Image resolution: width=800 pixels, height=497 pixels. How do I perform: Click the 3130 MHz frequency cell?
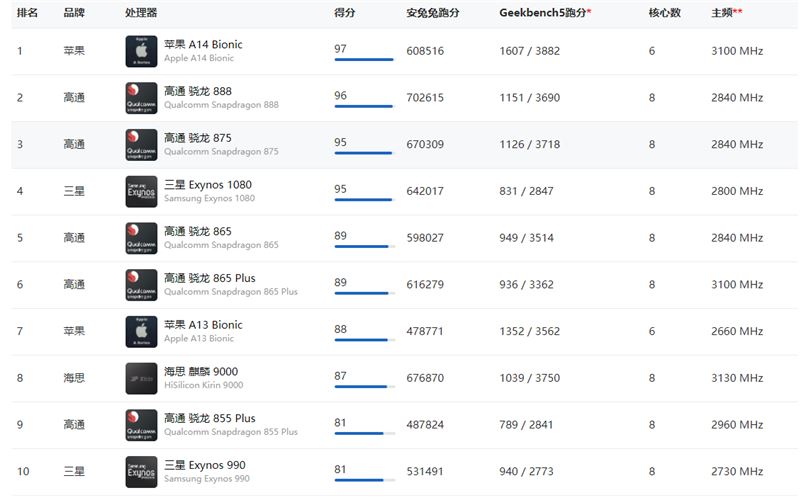737,378
